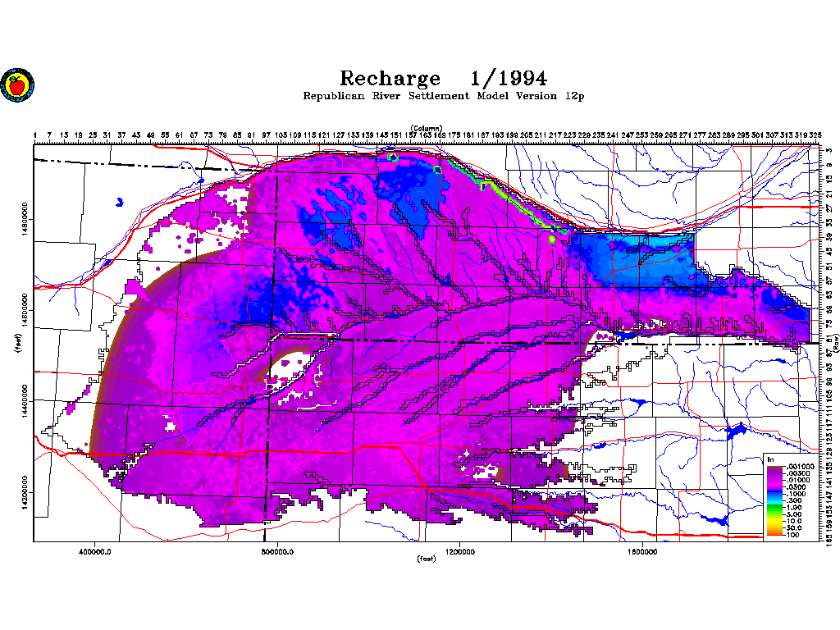Click the '1/1994' date in the title
The image size is (840, 630).
pyautogui.click(x=509, y=79)
